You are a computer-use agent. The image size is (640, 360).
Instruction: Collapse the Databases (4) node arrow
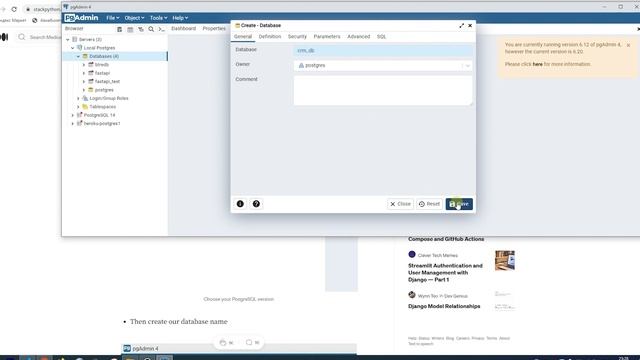[x=78, y=56]
